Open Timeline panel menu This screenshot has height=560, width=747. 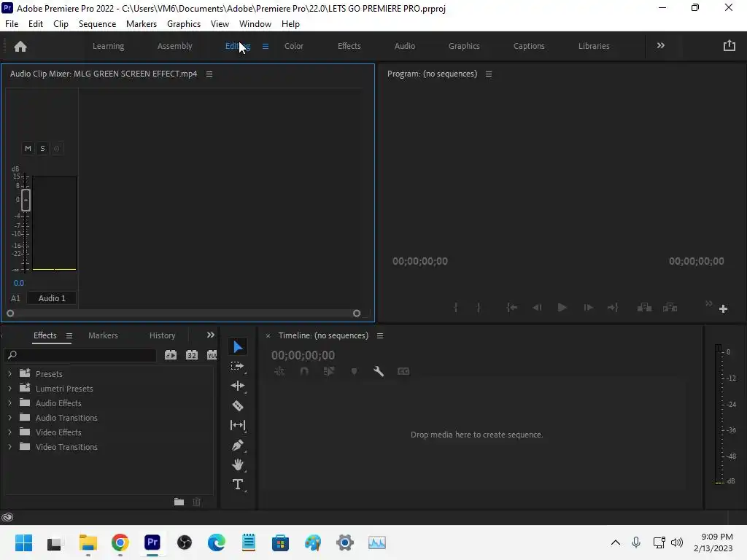click(380, 335)
